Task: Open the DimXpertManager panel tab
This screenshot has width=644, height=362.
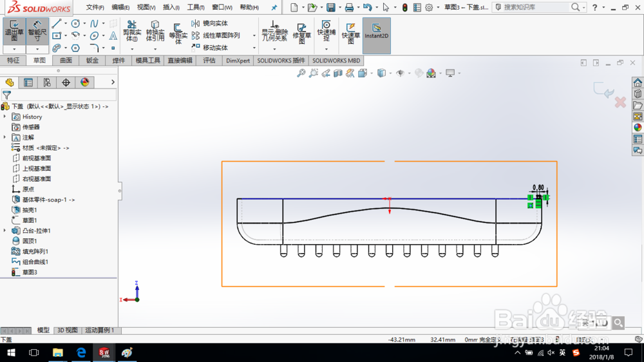Action: (x=66, y=82)
